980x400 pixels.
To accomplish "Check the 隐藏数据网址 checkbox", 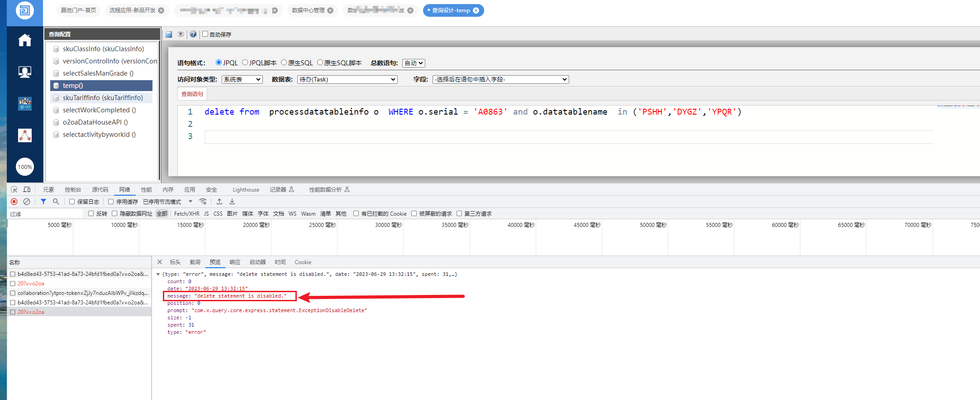I will (114, 213).
